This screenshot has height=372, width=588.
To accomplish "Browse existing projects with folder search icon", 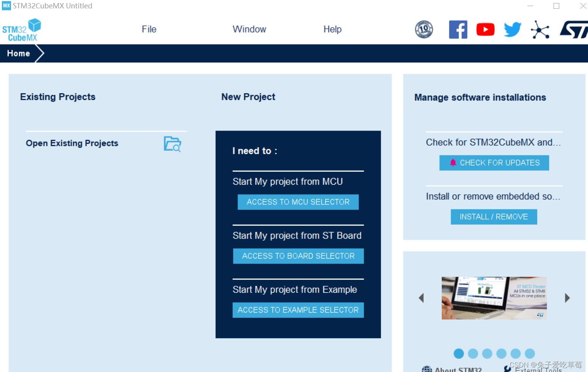I will pos(172,144).
